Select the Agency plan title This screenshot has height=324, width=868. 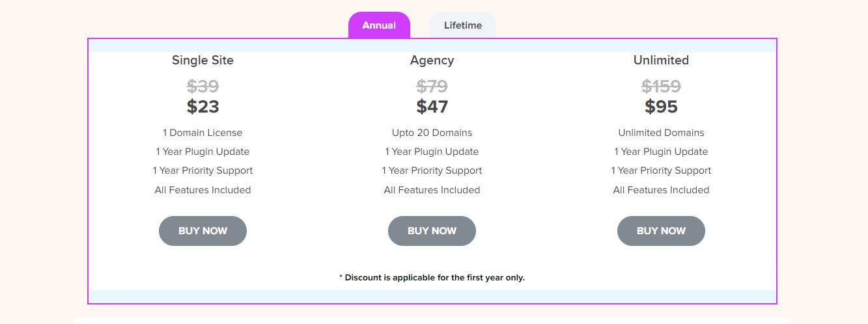pos(432,61)
